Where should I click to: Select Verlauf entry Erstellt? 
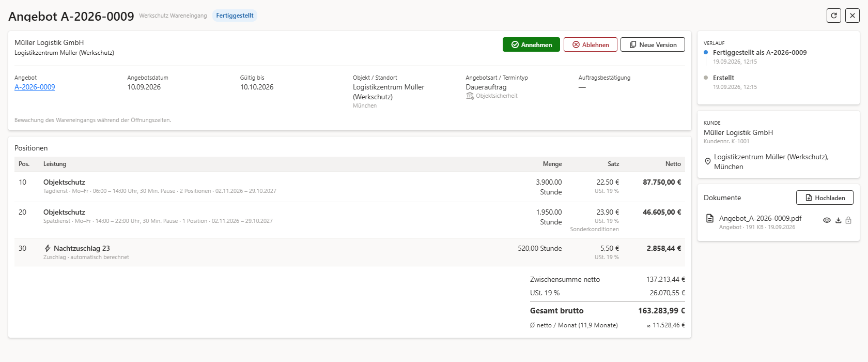pyautogui.click(x=723, y=78)
